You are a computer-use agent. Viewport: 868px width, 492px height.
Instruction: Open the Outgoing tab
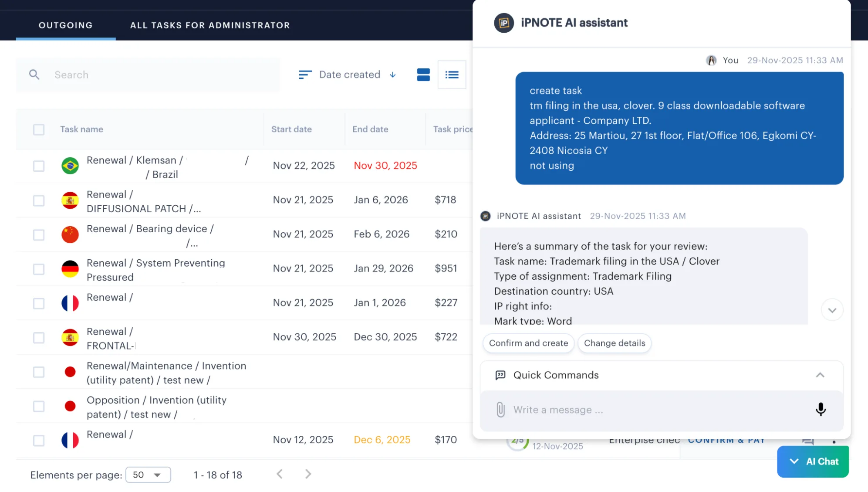[x=66, y=25]
